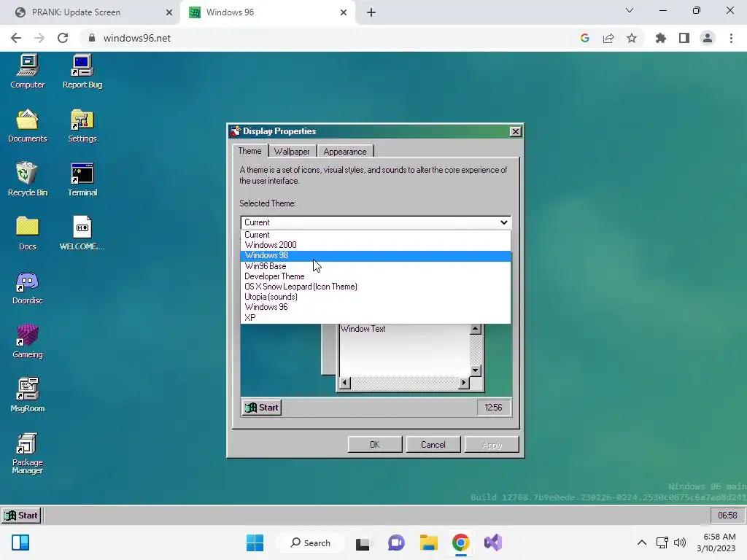Bookmark this page with star icon
Screen dimensions: 747x560
click(x=632, y=38)
